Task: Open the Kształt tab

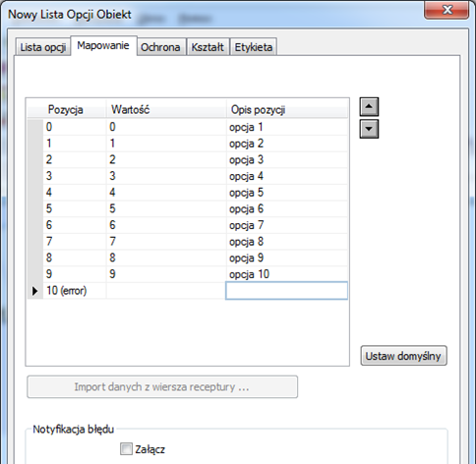Action: coord(208,47)
